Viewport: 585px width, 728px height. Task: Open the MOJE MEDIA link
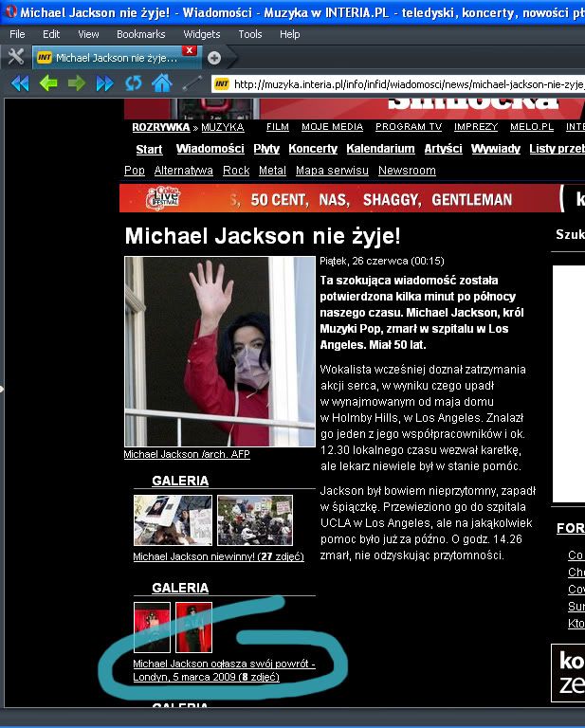(x=332, y=127)
